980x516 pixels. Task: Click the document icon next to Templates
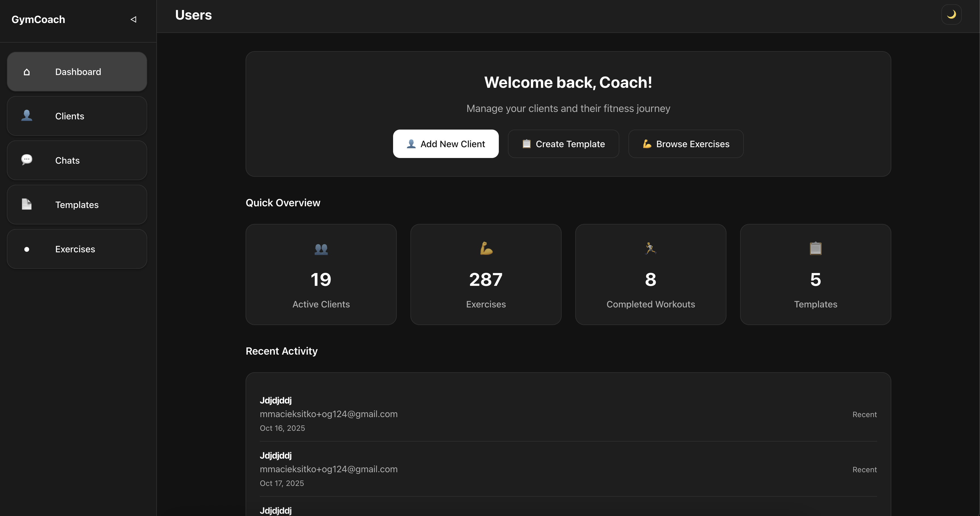pyautogui.click(x=26, y=204)
